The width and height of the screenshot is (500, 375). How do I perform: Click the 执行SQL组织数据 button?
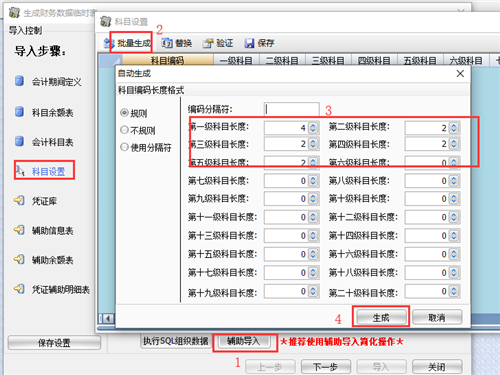click(x=175, y=341)
